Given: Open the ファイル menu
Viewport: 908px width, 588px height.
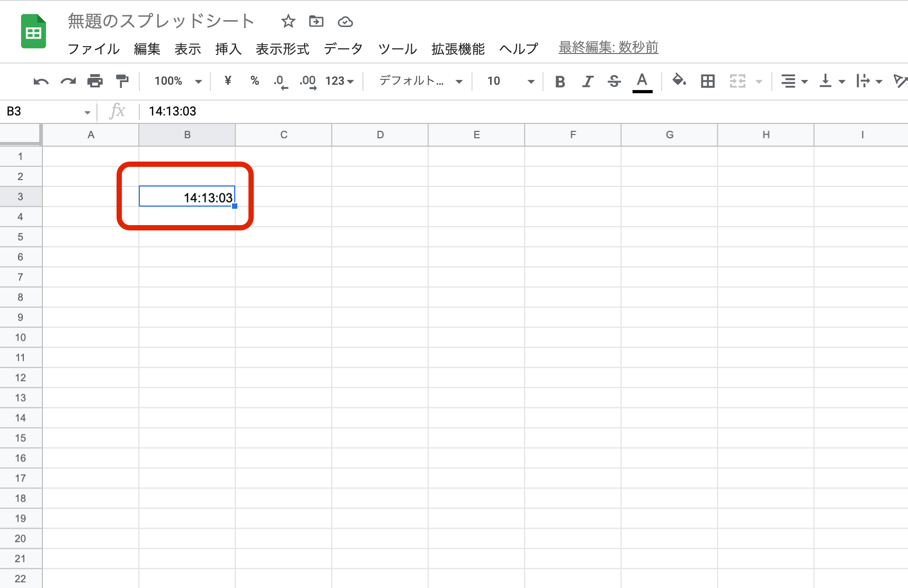Looking at the screenshot, I should 94,49.
